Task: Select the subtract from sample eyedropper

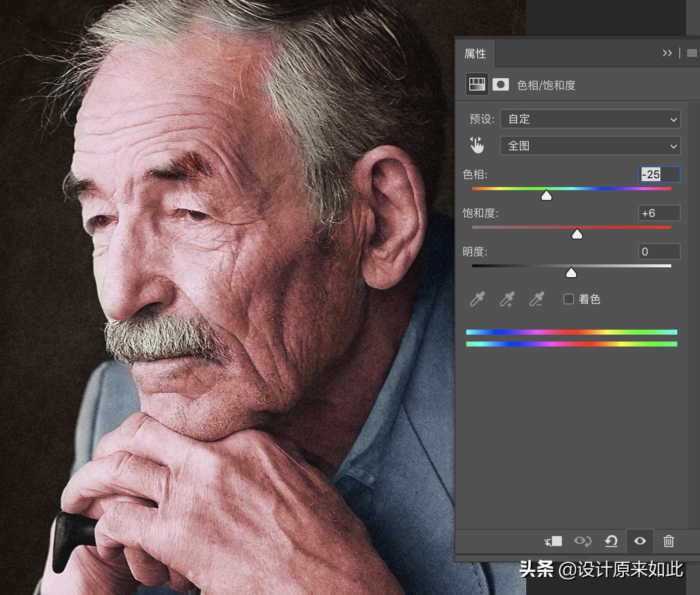Action: tap(537, 299)
